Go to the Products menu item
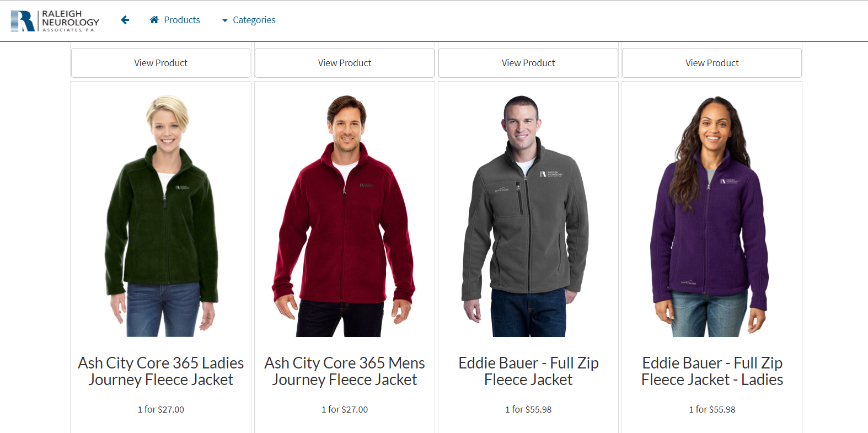The width and height of the screenshot is (868, 433). [x=175, y=20]
